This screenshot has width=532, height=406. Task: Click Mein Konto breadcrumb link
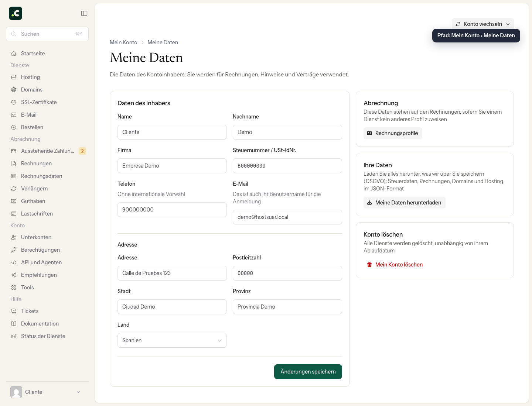[x=123, y=42]
